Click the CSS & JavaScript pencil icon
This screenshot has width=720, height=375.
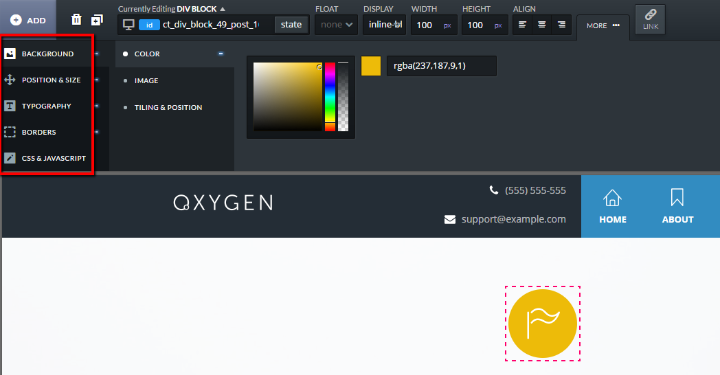coord(10,158)
